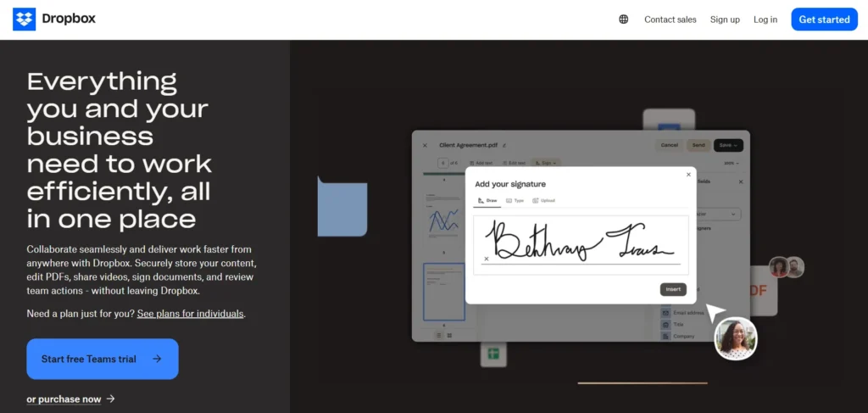This screenshot has height=413, width=868.
Task: Select the Draw signature tab
Action: [x=487, y=201]
